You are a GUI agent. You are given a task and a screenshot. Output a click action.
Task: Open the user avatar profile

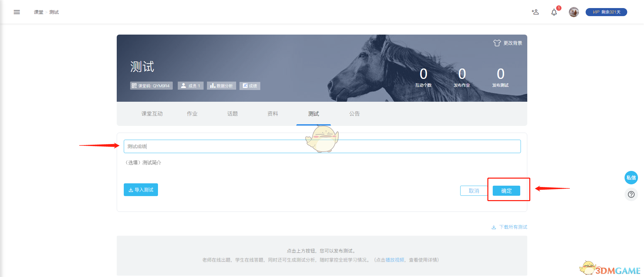574,12
